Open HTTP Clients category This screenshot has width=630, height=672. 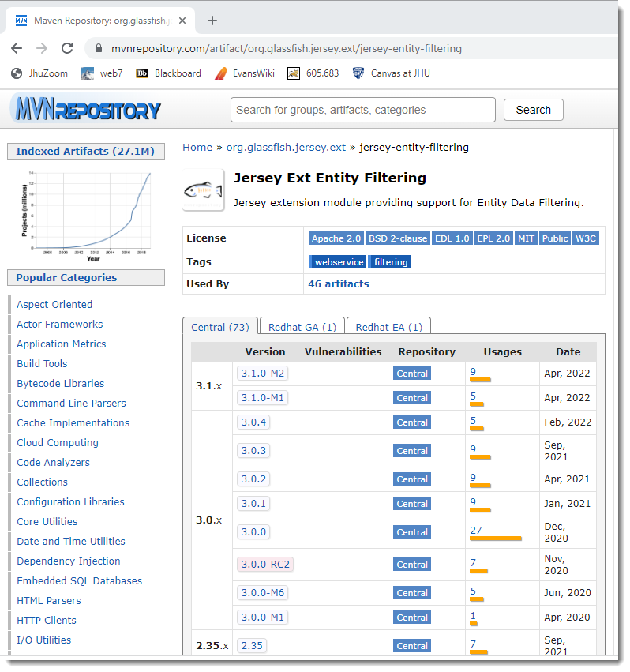coord(47,620)
